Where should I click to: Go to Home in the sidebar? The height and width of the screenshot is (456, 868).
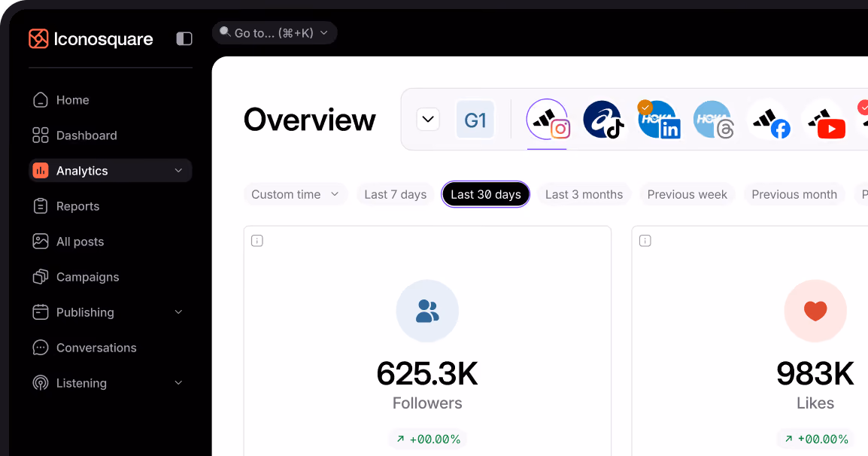click(72, 100)
